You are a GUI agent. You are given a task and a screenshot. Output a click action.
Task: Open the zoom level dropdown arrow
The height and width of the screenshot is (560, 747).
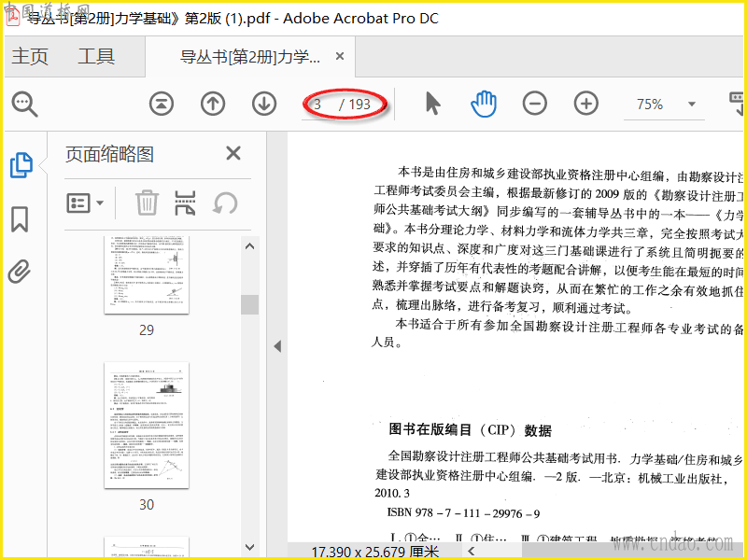coord(692,104)
